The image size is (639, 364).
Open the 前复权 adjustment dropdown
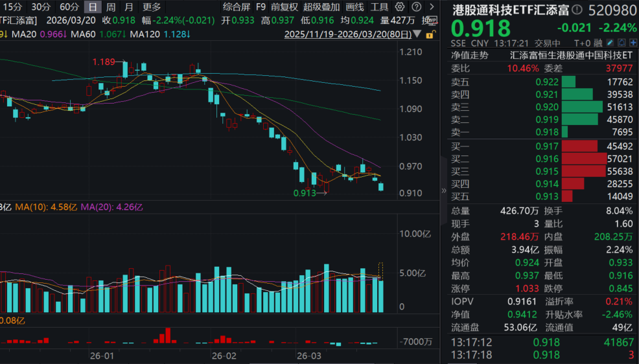[x=285, y=7]
